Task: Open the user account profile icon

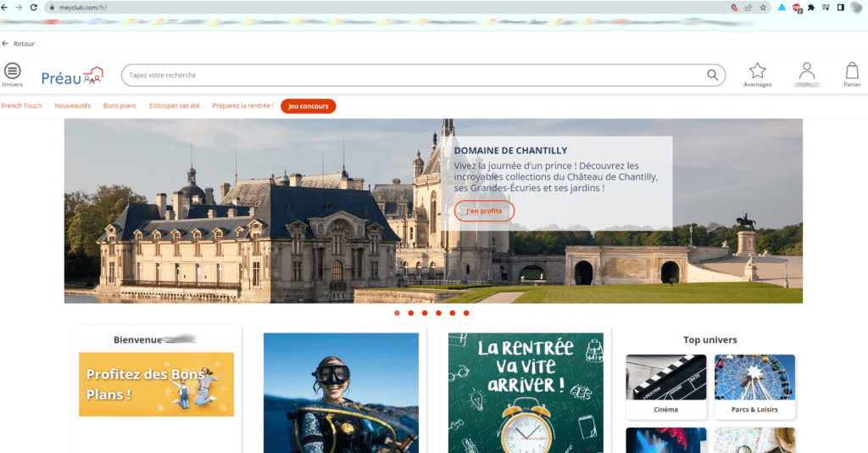Action: pos(807,71)
